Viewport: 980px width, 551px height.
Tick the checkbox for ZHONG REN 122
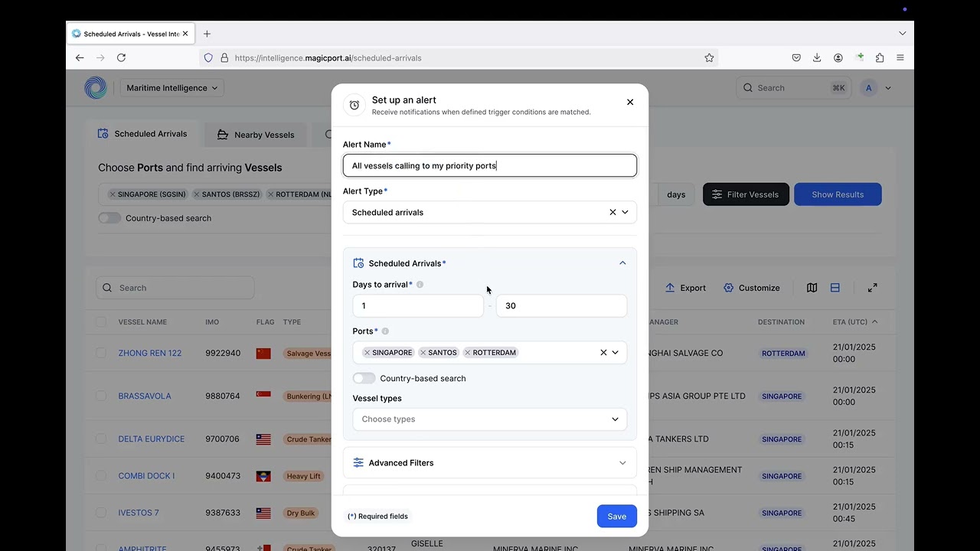pyautogui.click(x=101, y=353)
